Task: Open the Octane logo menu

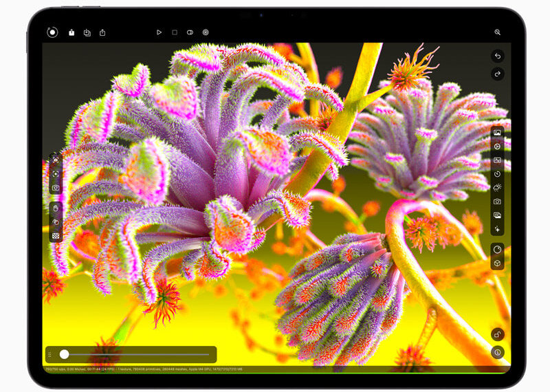Action: click(x=52, y=32)
